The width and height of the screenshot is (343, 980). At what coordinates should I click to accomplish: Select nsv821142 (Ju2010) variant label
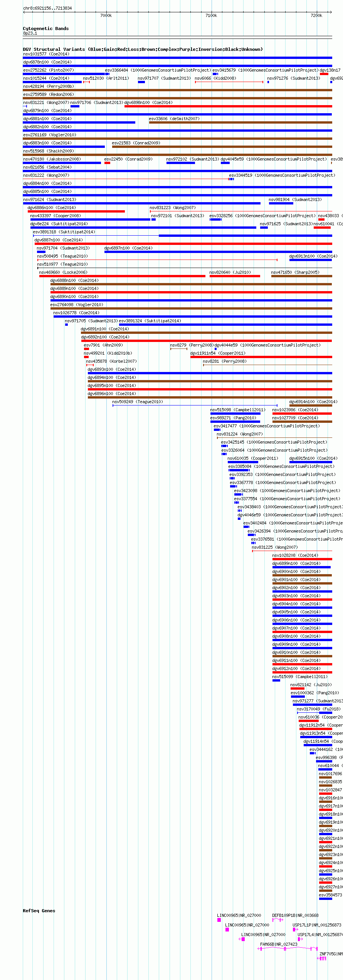pos(311,685)
